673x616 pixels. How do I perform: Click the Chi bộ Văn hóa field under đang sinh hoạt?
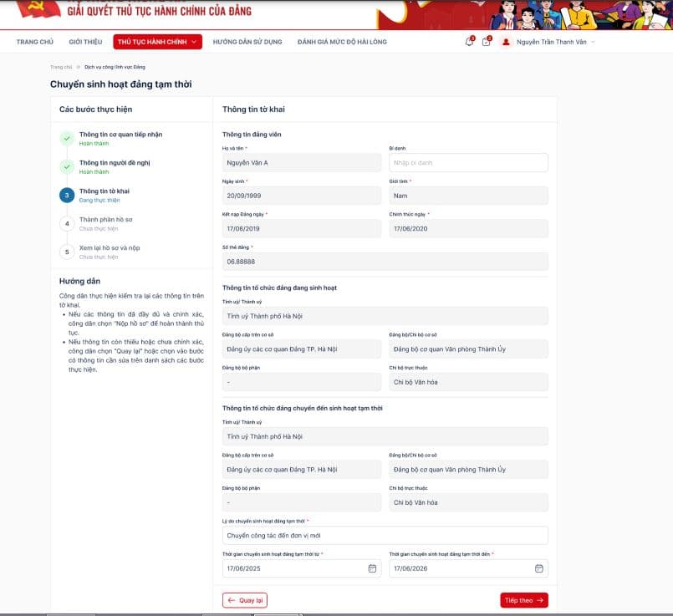click(468, 382)
